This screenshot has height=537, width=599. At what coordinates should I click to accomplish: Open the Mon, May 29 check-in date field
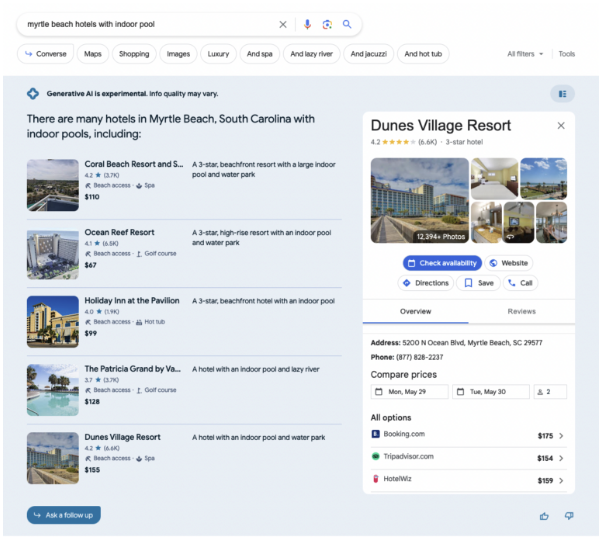[410, 392]
